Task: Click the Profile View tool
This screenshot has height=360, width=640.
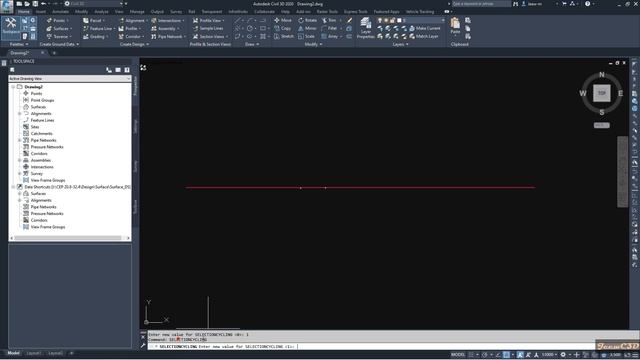Action: click(x=208, y=20)
